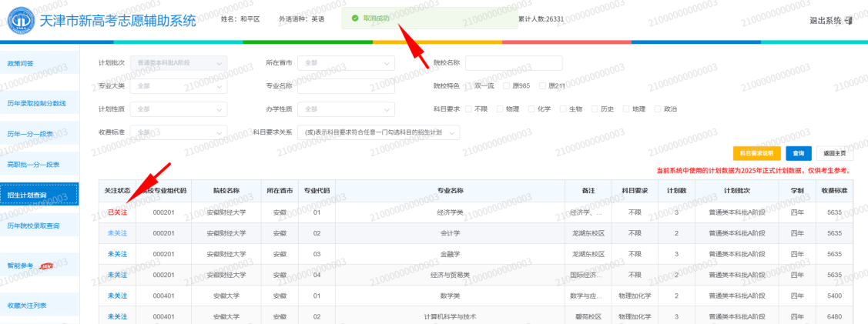Select the 物理 subject checkbox
The width and height of the screenshot is (868, 324).
(500, 109)
